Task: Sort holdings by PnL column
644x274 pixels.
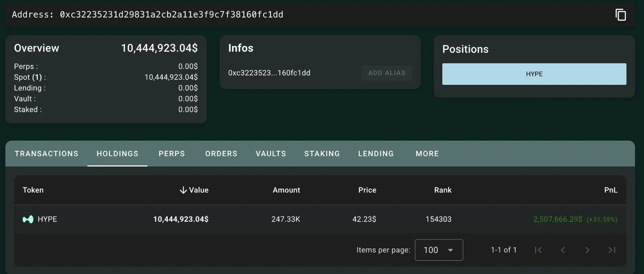Action: (x=611, y=190)
